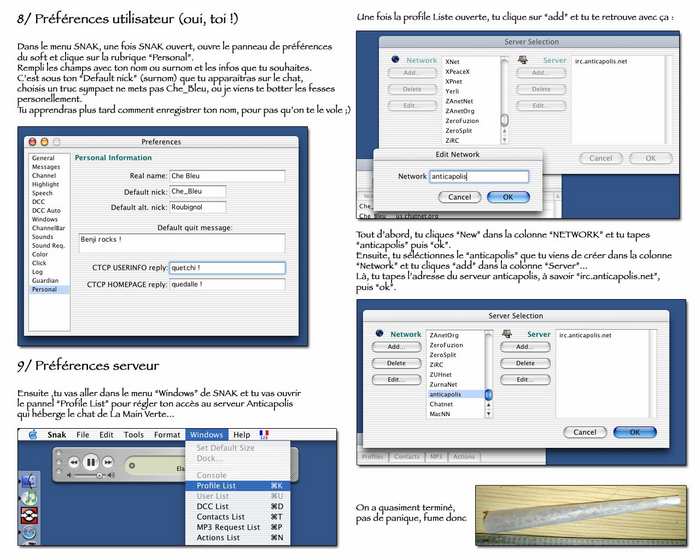This screenshot has width=700, height=560.
Task: Click the loud speaker icon by the volume slider
Action: [x=111, y=476]
